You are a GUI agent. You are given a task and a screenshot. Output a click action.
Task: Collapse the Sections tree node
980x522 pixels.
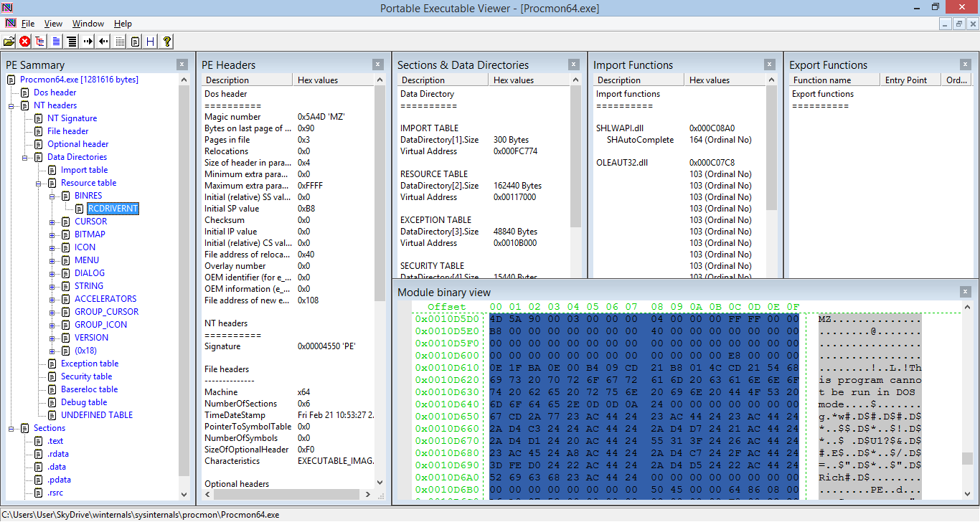(11, 428)
